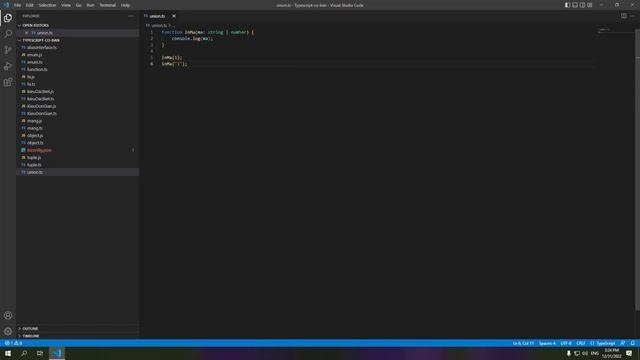
Task: Toggle the secondary side bar layout icon
Action: [x=582, y=5]
